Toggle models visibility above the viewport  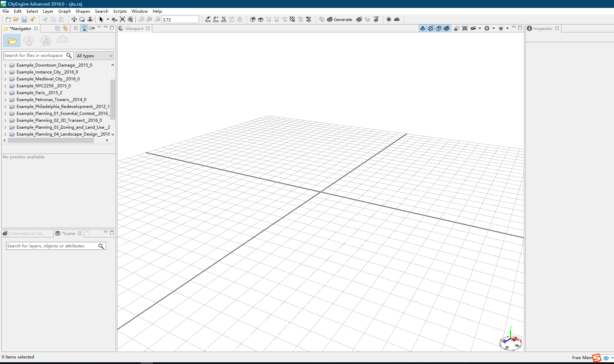coord(447,28)
